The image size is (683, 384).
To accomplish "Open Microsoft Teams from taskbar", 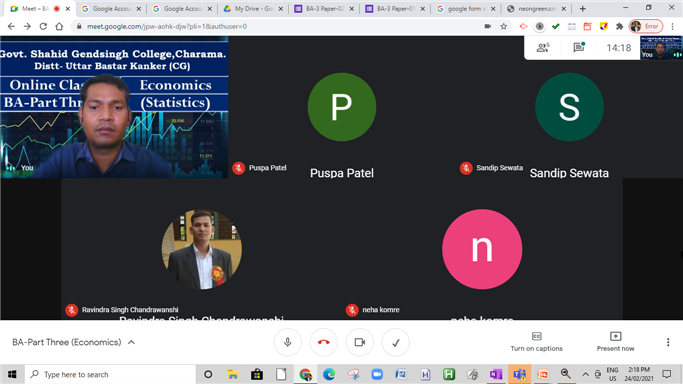I will [x=520, y=374].
